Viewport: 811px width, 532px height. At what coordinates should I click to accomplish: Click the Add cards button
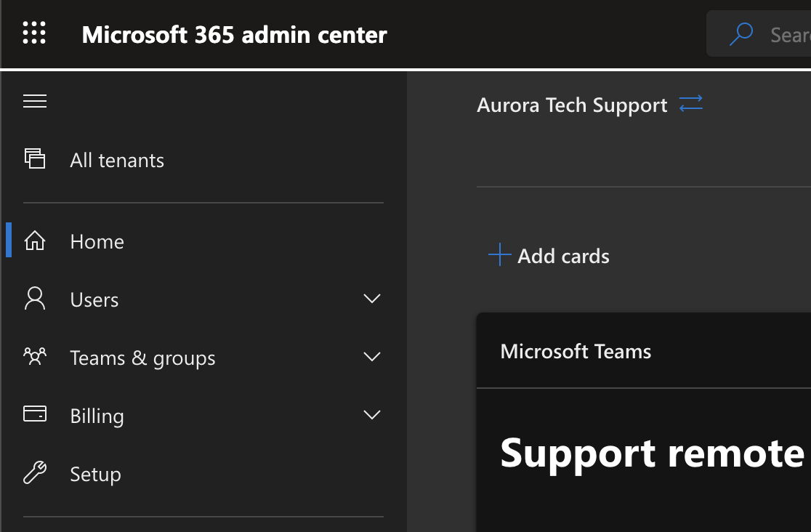click(x=549, y=256)
